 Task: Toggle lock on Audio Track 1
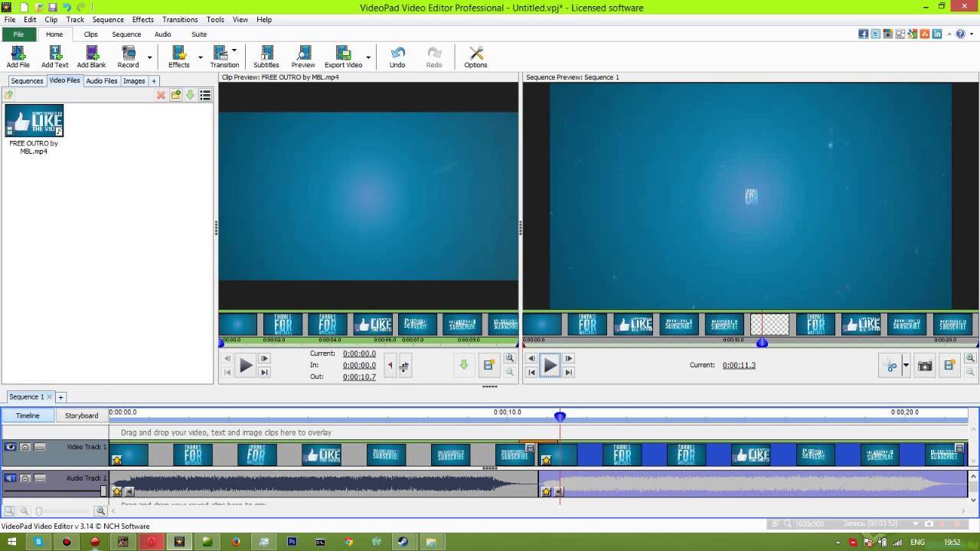[x=25, y=478]
